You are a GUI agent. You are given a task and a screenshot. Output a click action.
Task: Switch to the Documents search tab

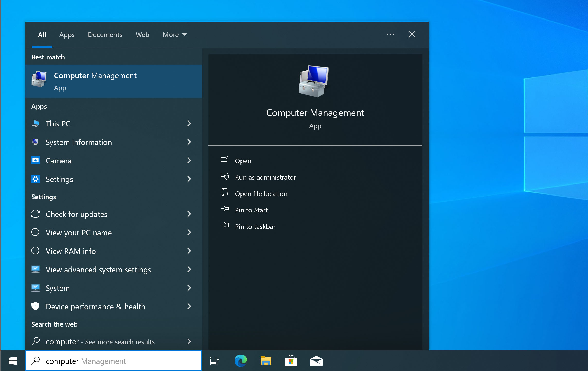pyautogui.click(x=105, y=35)
